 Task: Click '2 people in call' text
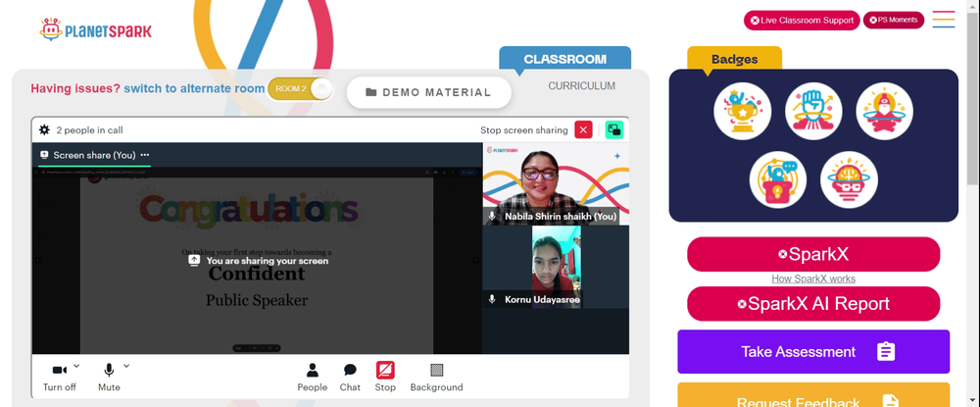[x=89, y=130]
